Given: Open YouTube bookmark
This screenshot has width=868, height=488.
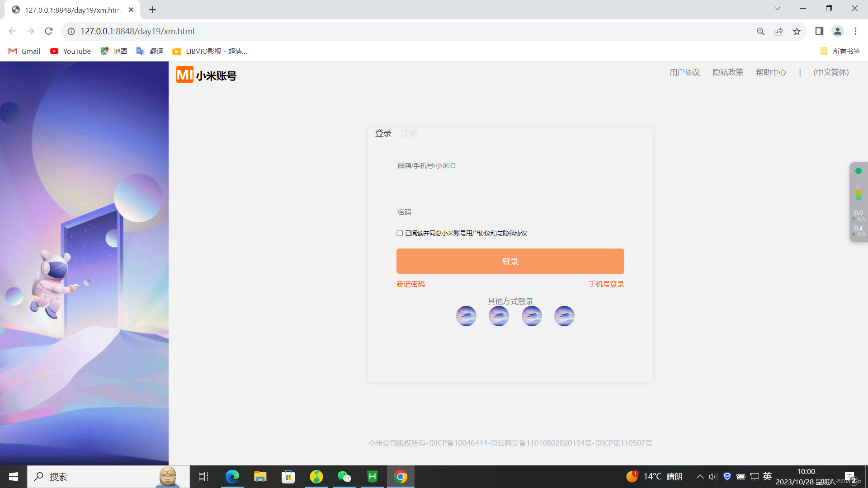Looking at the screenshot, I should 71,51.
